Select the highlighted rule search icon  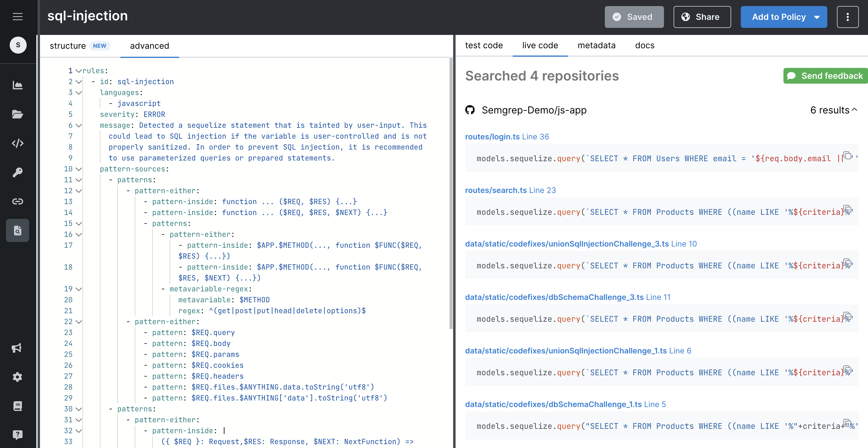(x=17, y=230)
